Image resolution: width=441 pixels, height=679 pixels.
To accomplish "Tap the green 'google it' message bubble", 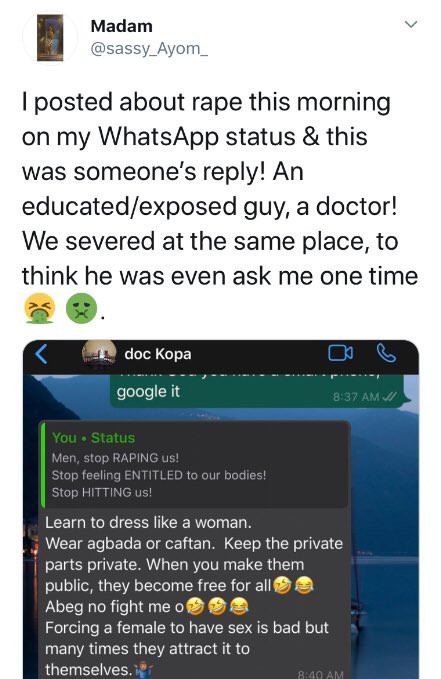I will (259, 391).
